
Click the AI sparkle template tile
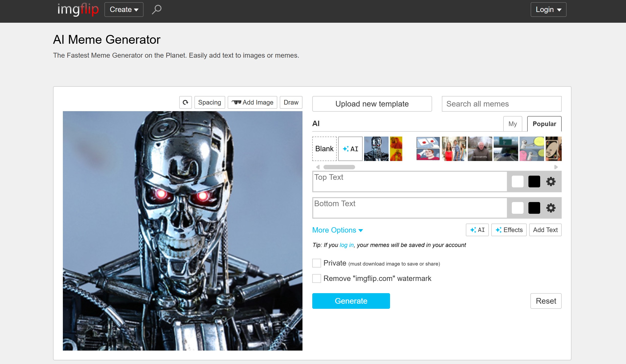pos(350,149)
